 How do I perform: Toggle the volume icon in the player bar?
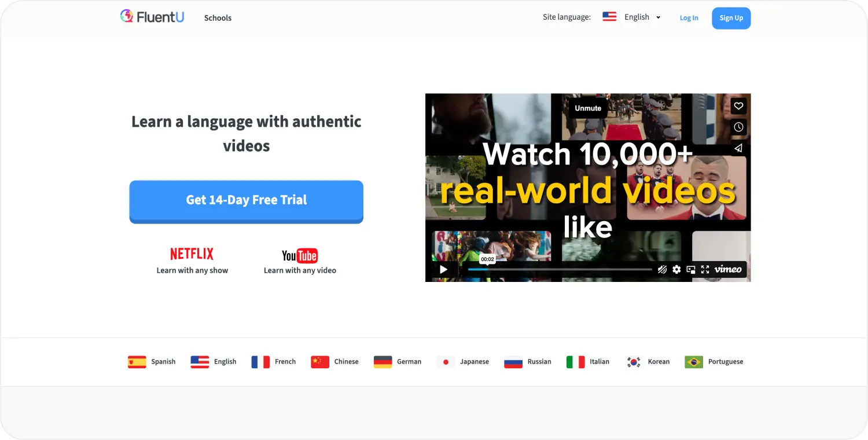pos(662,269)
